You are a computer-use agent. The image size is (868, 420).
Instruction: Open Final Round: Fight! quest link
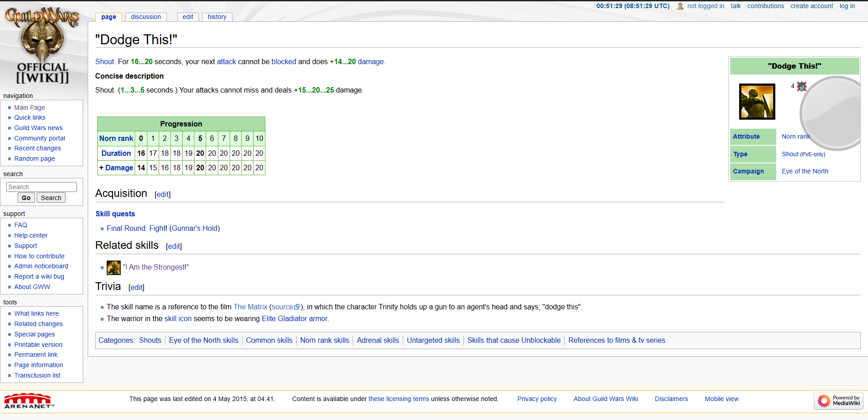(x=137, y=228)
